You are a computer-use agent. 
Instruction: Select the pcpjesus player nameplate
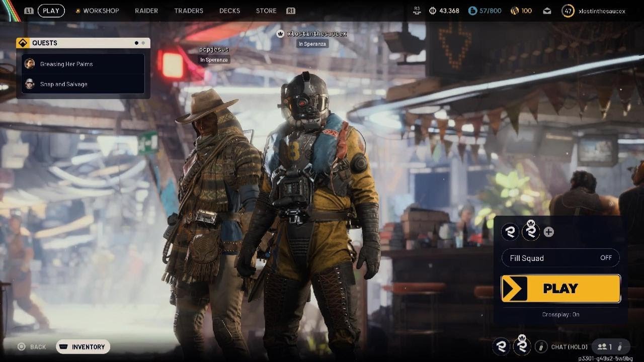[214, 49]
